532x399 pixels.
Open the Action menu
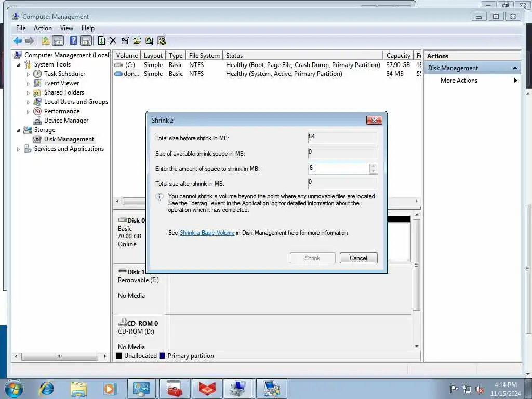(43, 28)
